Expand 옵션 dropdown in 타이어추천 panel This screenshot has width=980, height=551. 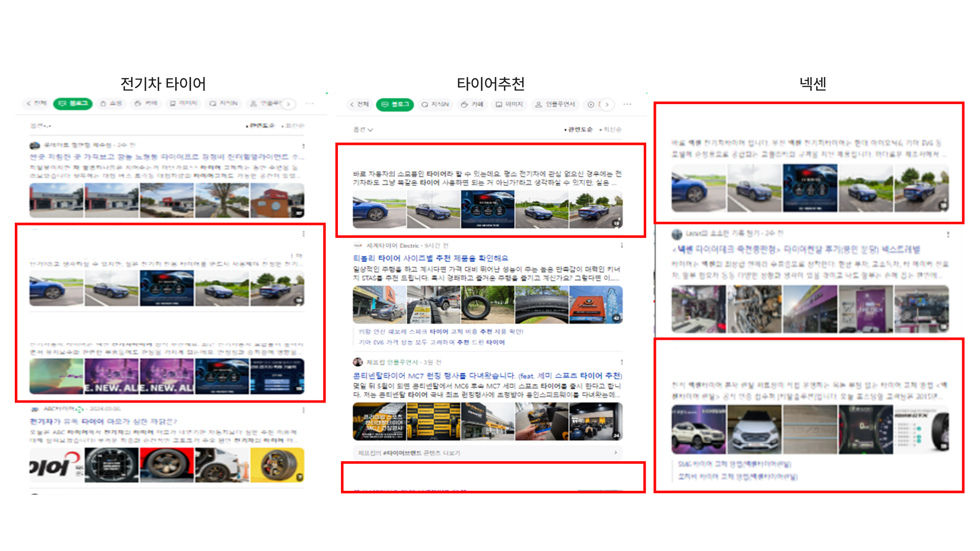pyautogui.click(x=363, y=130)
